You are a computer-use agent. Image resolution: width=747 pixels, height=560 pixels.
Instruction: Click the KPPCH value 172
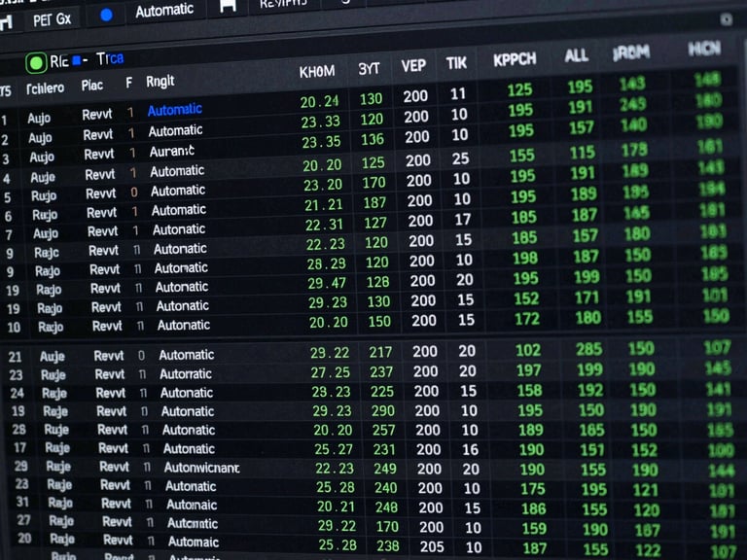point(527,319)
